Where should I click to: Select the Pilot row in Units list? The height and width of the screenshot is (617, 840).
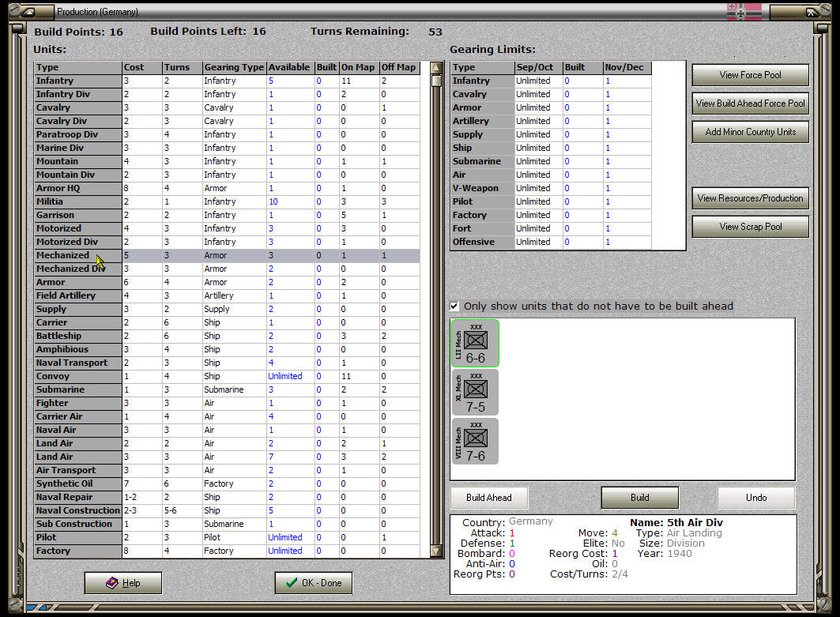(x=227, y=537)
